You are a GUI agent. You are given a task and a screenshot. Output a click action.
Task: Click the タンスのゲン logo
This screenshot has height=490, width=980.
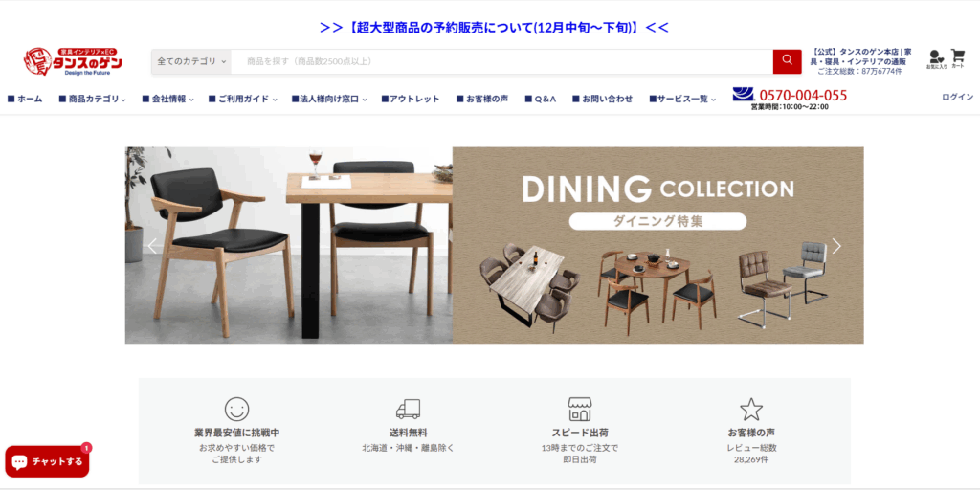[73, 61]
